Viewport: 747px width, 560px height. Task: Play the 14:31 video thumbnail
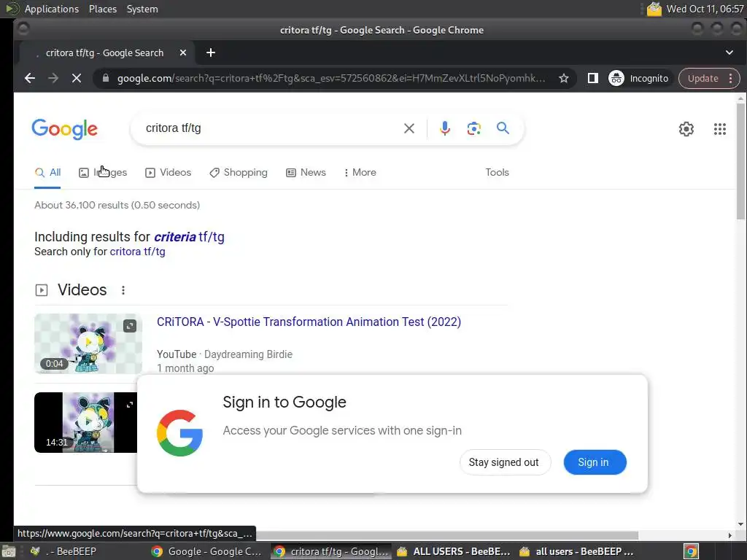coord(86,422)
